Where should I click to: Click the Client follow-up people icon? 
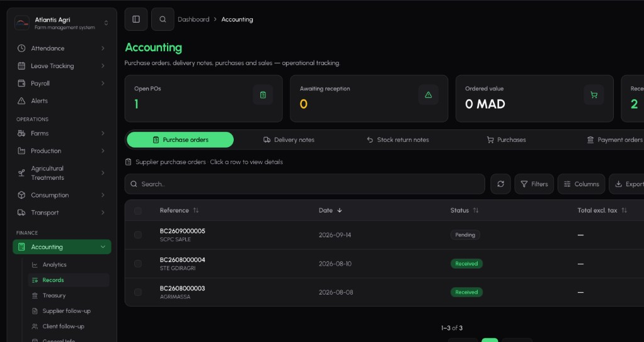click(35, 326)
